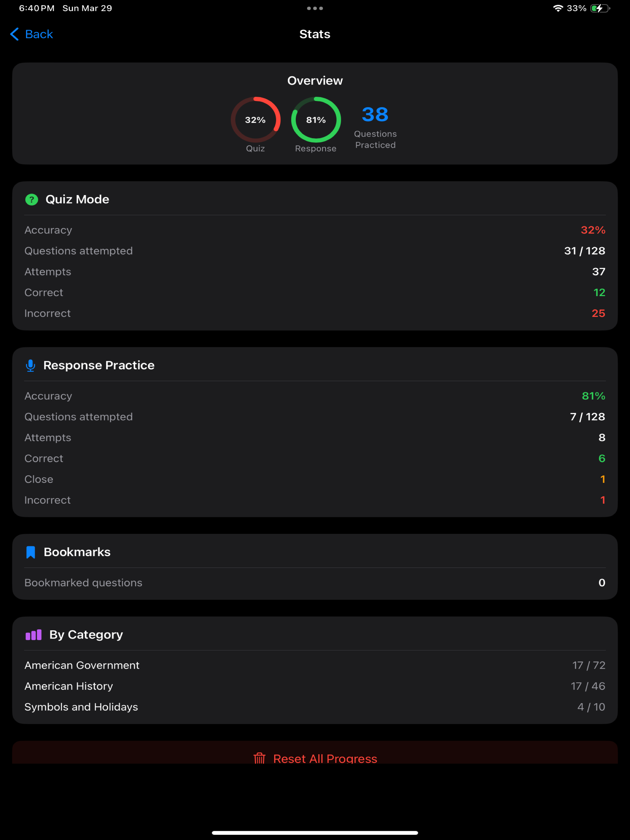Screen dimensions: 630x840
Task: Tap the battery charging icon
Action: coord(600,8)
